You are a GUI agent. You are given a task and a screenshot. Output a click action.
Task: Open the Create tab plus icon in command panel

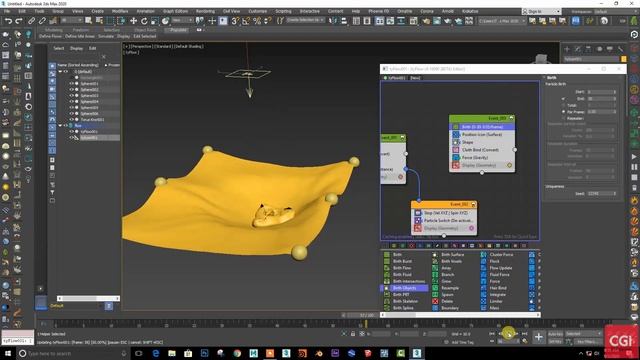pyautogui.click(x=567, y=49)
